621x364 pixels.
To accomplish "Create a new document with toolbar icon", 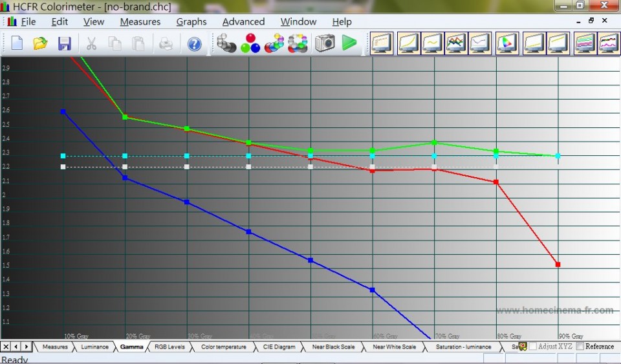I will 17,43.
